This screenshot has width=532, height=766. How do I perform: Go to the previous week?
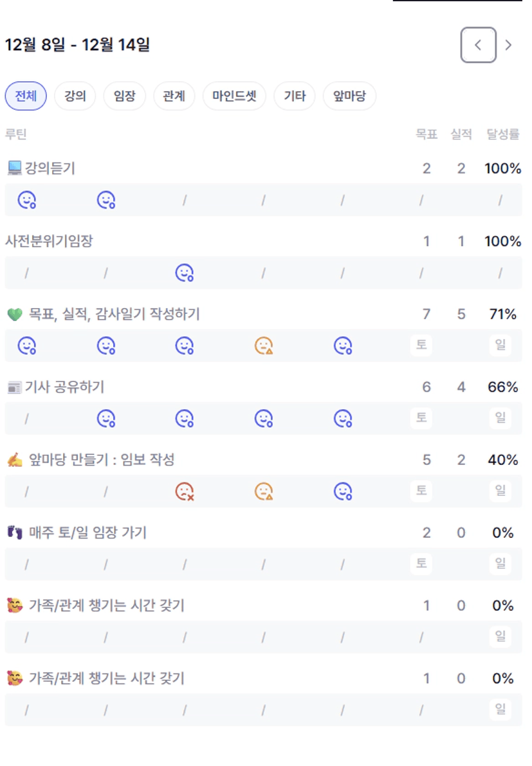coord(478,45)
